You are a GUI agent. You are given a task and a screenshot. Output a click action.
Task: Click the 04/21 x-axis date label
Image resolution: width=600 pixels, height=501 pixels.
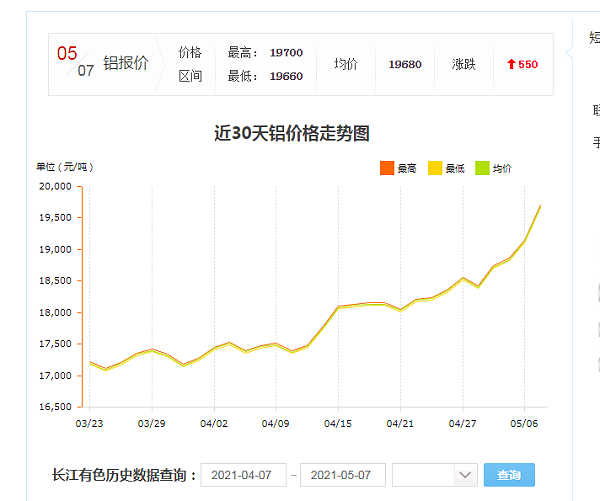coord(400,423)
